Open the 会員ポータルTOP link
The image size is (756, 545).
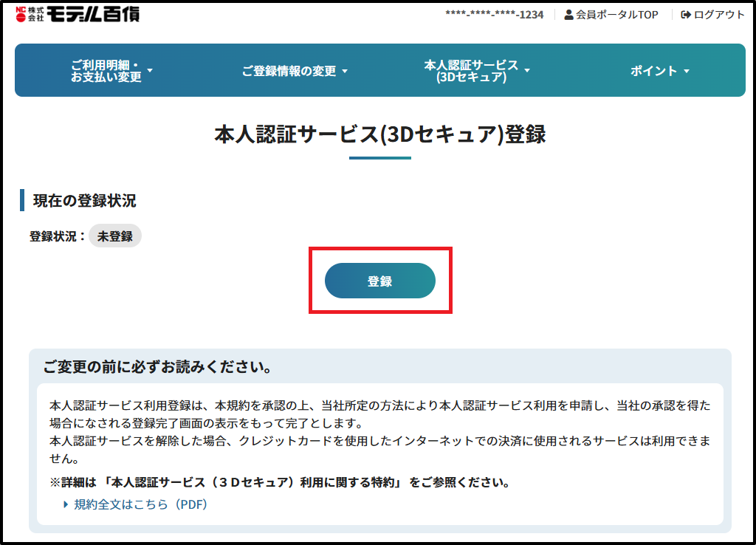[x=616, y=15]
